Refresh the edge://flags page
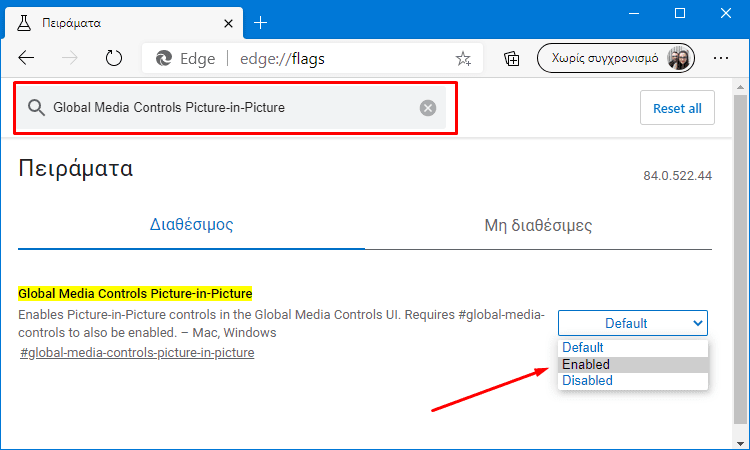This screenshot has width=750, height=450. click(x=114, y=58)
